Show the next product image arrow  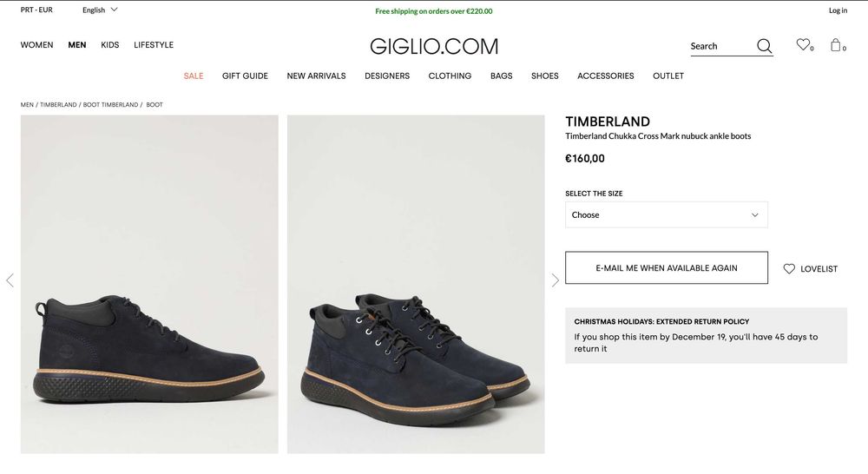[556, 280]
